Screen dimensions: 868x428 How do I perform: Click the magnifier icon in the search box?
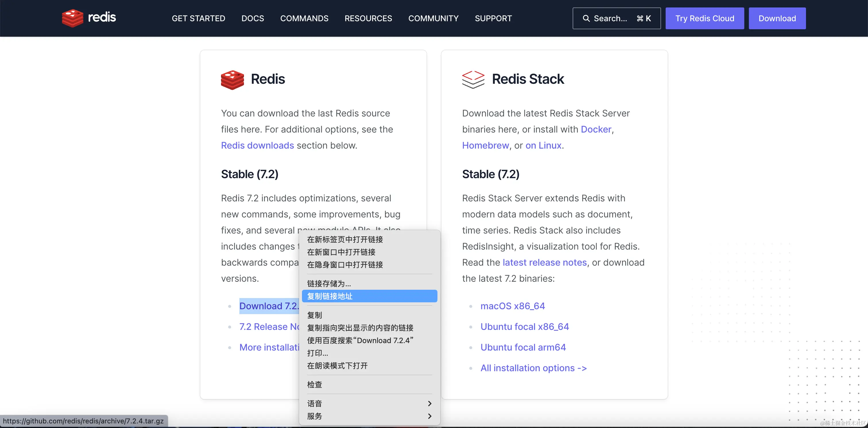pyautogui.click(x=586, y=19)
